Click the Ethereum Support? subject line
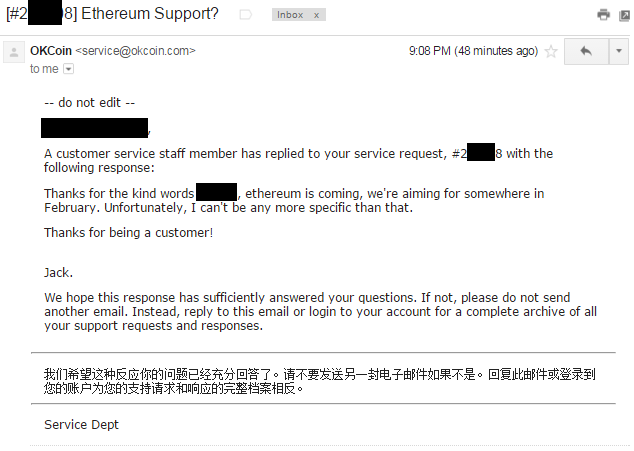Viewport: 634px width, 451px height. click(x=150, y=14)
